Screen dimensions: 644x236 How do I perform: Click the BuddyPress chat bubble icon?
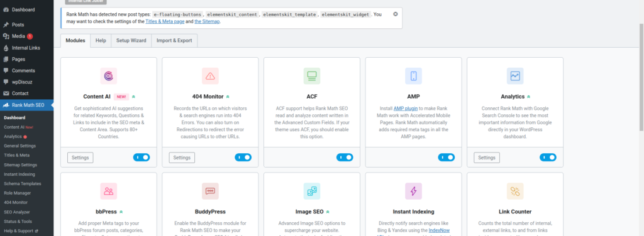210,191
